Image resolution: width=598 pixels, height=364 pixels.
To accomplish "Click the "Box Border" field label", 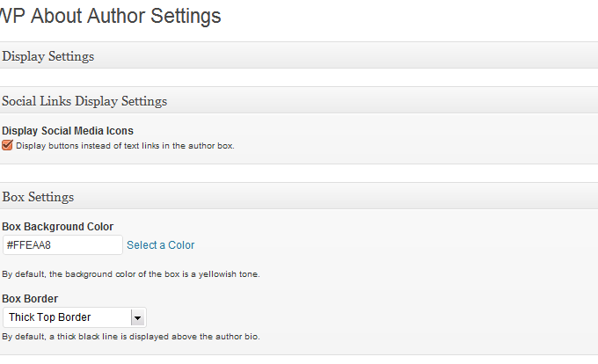I will pos(30,299).
